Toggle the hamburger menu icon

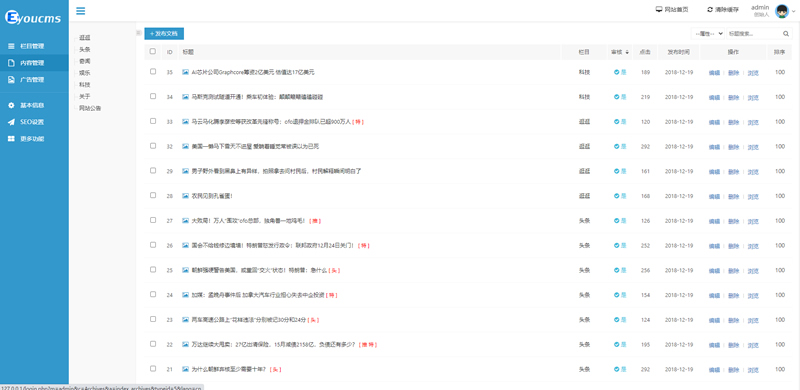[81, 11]
